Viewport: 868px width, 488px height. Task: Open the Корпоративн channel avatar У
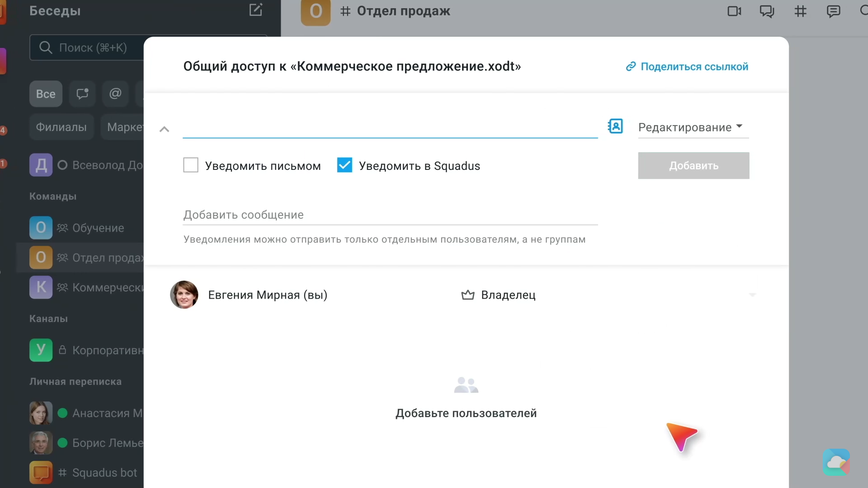[41, 350]
